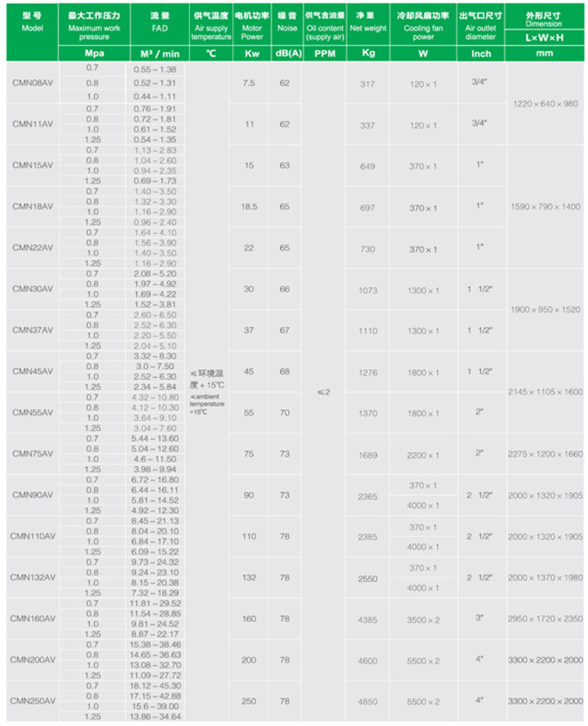Click the Air outlet diameter header
Viewport: 588px width, 726px height.
(x=480, y=24)
